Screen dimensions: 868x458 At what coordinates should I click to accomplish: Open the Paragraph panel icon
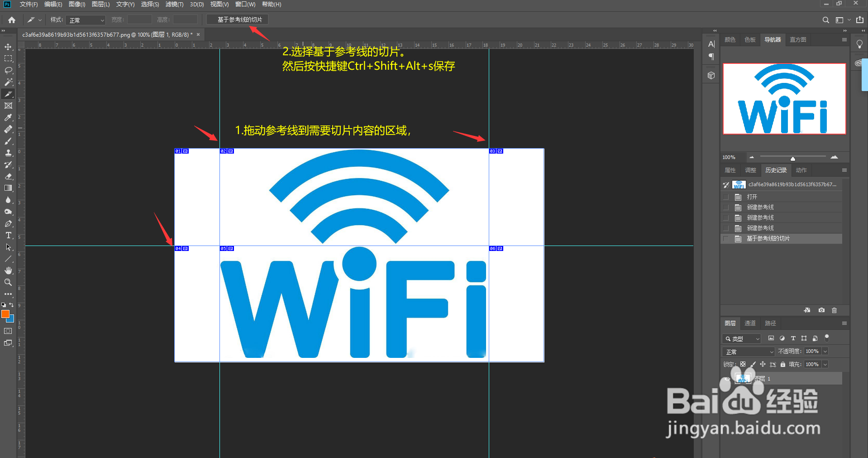711,57
